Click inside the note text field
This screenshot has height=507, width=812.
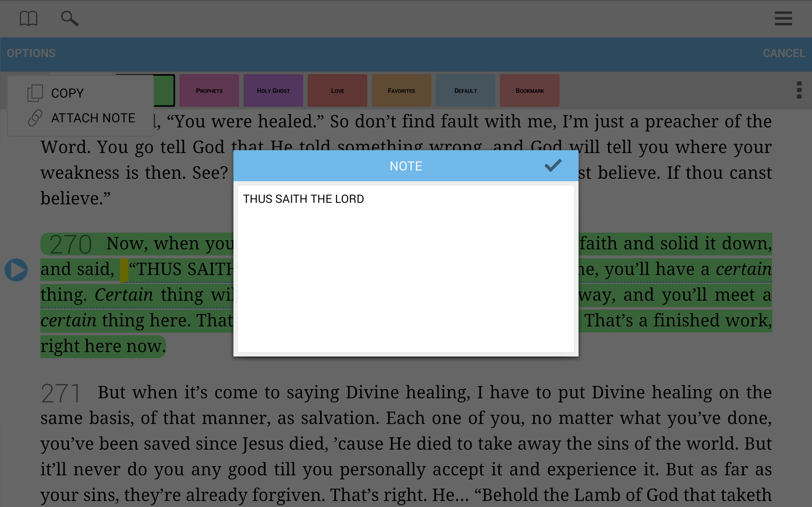point(405,268)
